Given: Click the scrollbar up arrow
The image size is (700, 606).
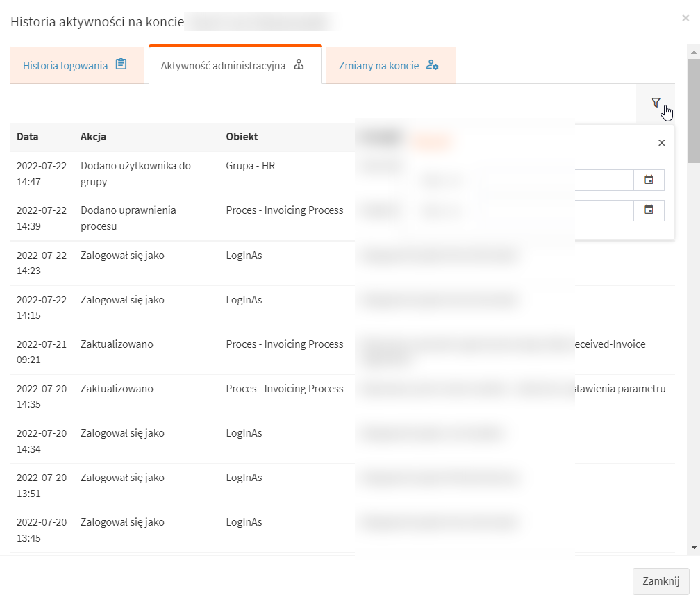Looking at the screenshot, I should 694,52.
